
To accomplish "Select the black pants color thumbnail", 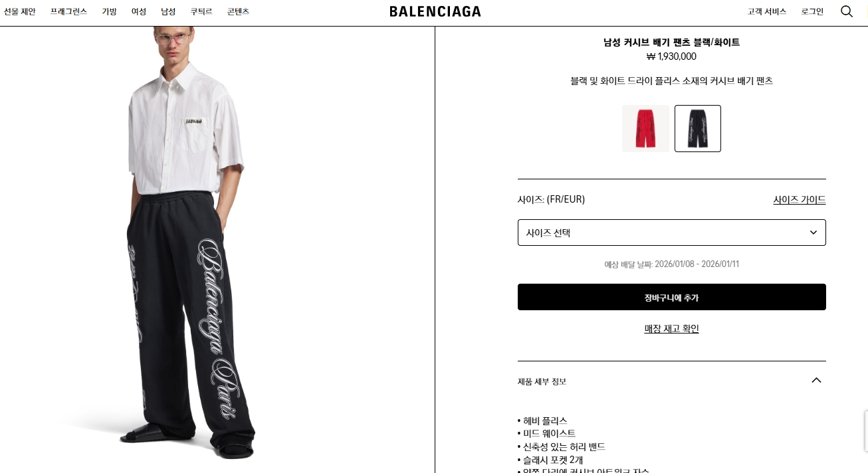I will 698,128.
